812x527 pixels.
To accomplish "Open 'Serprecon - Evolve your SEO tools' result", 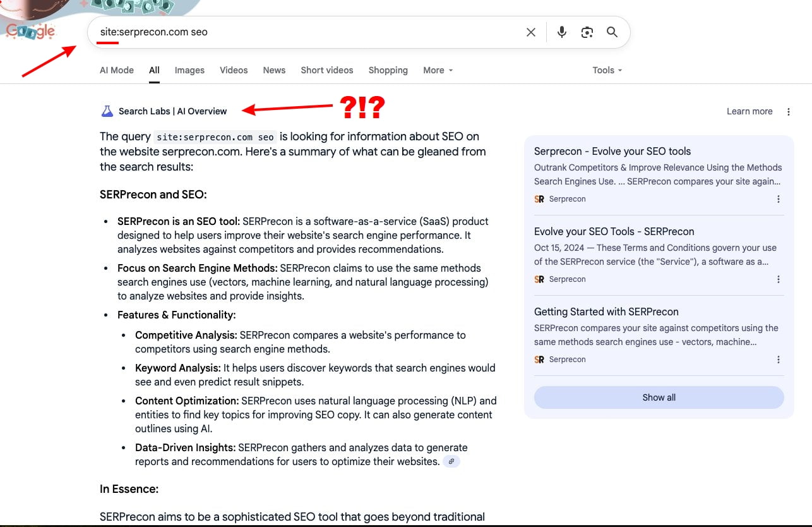I will (x=612, y=151).
